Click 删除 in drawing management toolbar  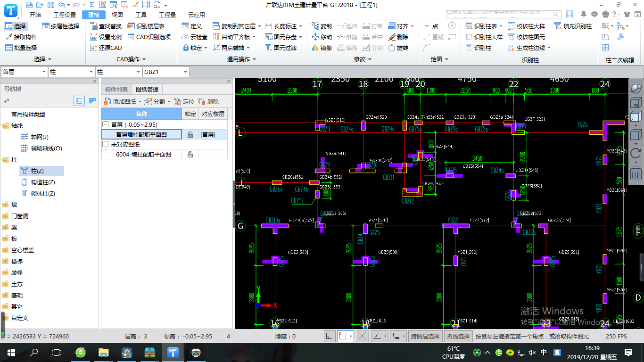[209, 101]
